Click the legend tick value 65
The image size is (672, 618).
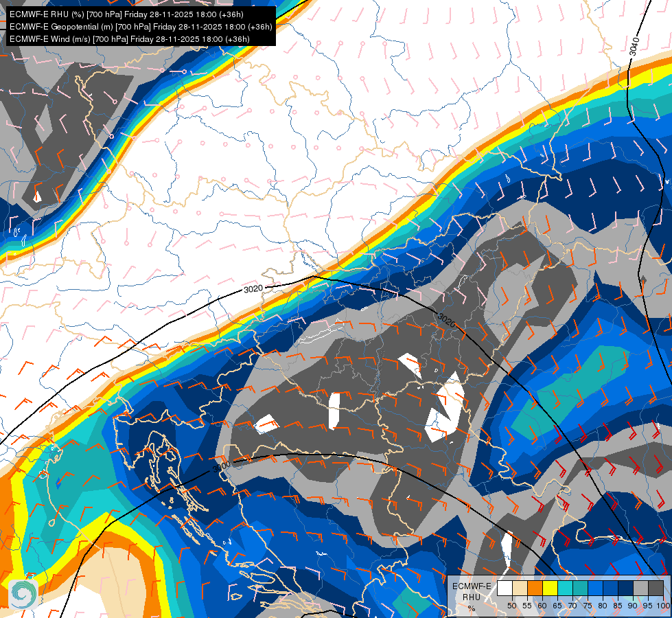click(557, 606)
